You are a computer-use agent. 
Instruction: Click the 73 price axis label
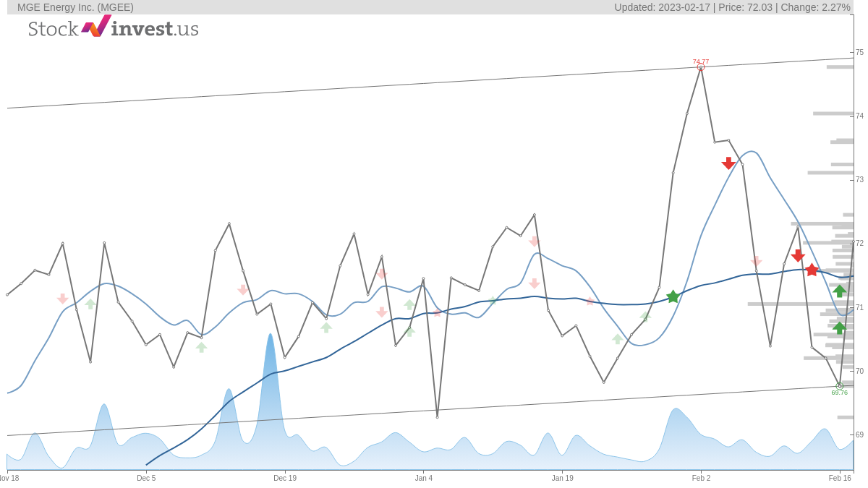pos(859,179)
